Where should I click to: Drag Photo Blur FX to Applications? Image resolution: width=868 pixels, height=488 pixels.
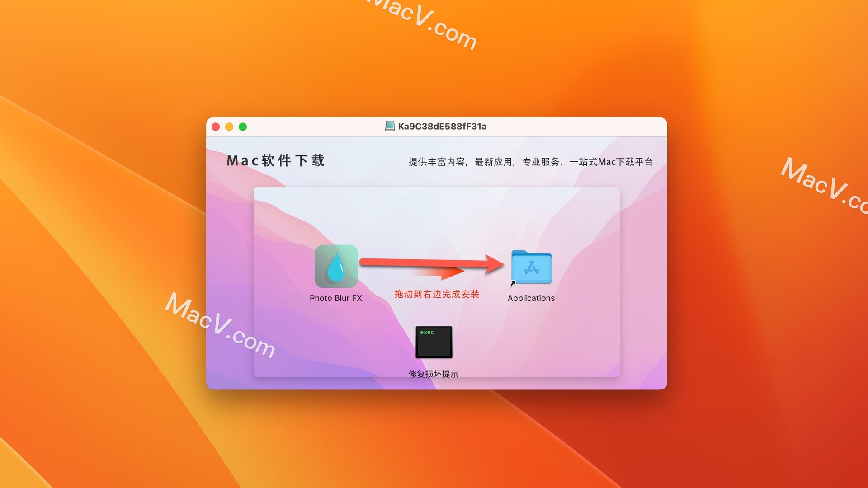(335, 267)
